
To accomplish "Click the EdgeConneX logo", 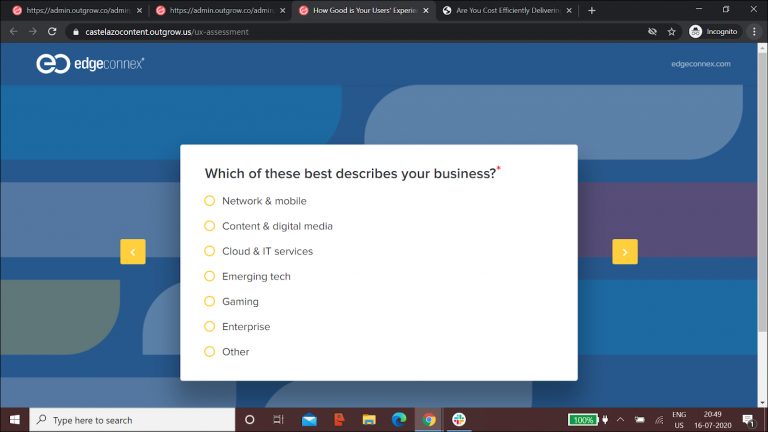I will pos(90,64).
